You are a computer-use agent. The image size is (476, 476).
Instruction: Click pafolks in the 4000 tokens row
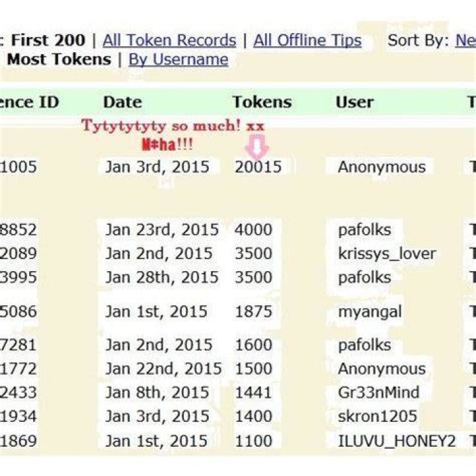pos(364,230)
